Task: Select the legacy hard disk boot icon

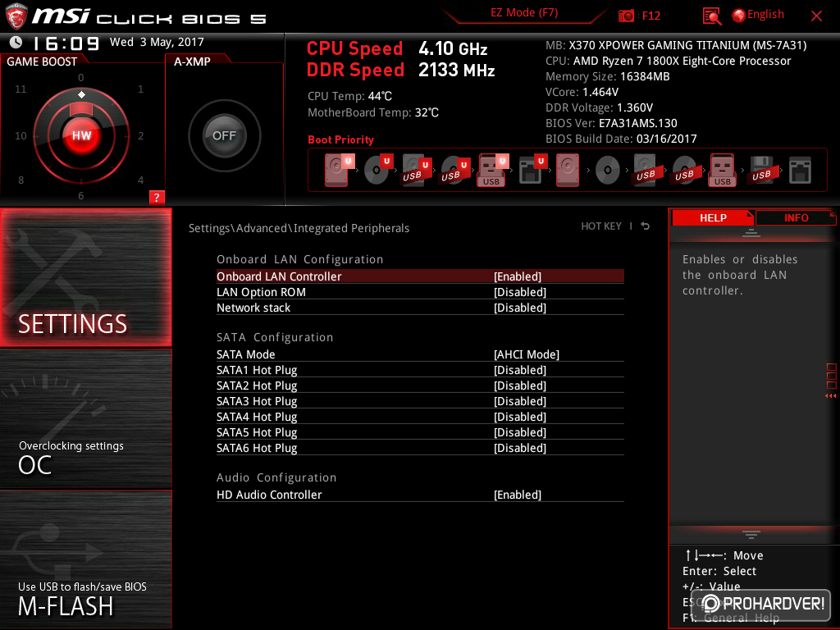Action: click(x=568, y=170)
